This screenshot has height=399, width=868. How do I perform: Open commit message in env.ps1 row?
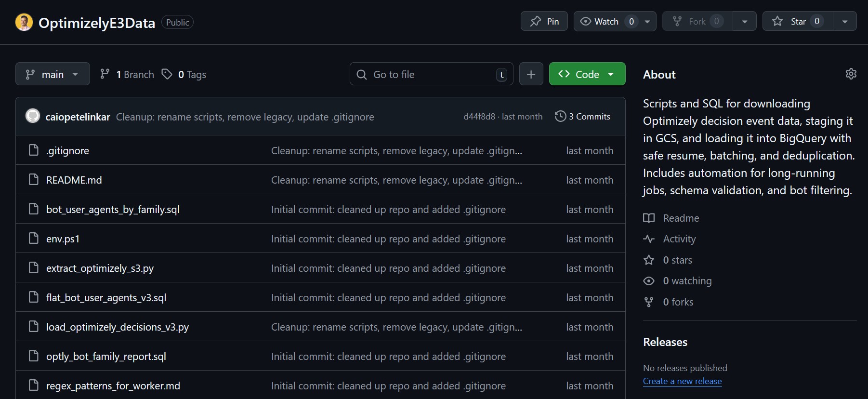388,239
